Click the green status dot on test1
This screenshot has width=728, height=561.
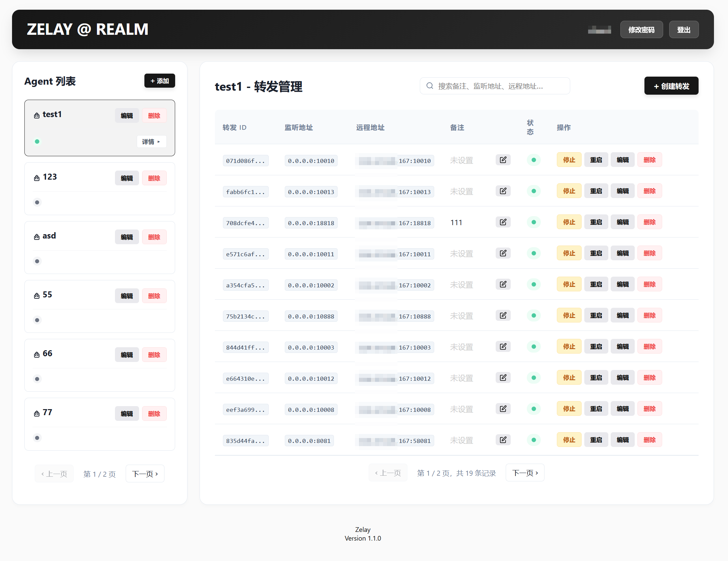pos(37,142)
